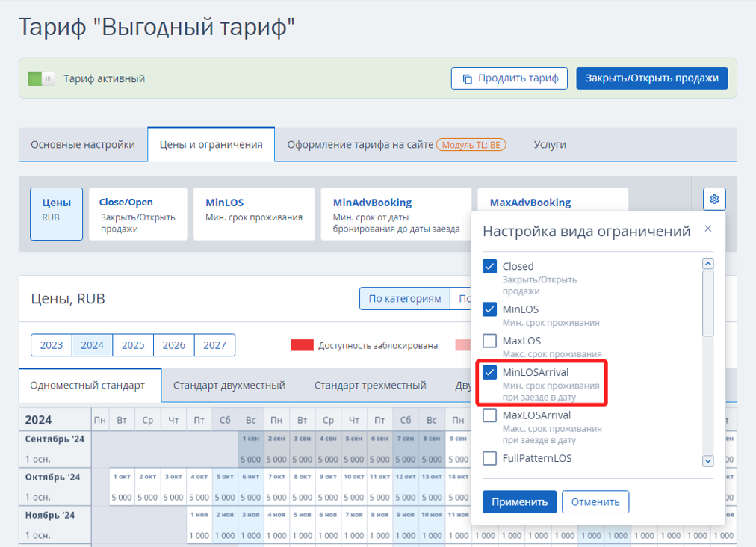Click Закрыть/Открыть продажи button

(x=651, y=78)
